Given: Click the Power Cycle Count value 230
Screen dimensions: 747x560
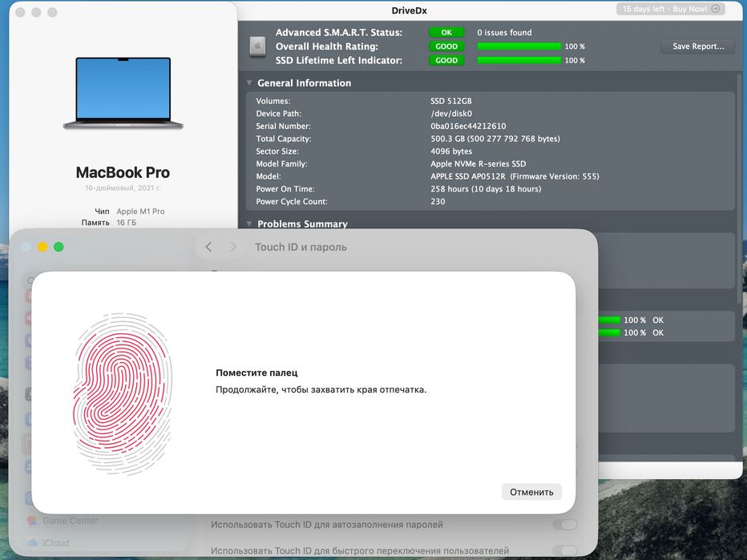Looking at the screenshot, I should (x=438, y=201).
